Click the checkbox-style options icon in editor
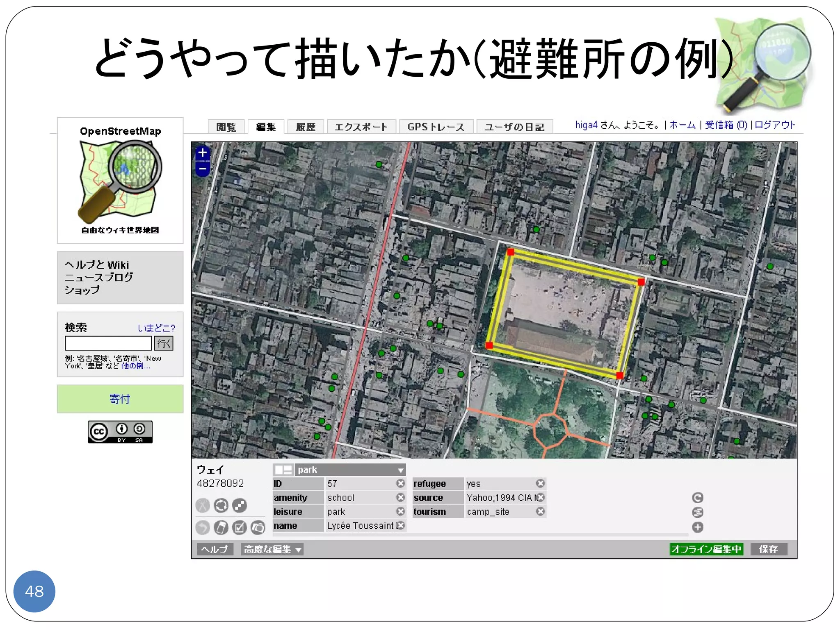This screenshot has width=840, height=630. point(240,527)
